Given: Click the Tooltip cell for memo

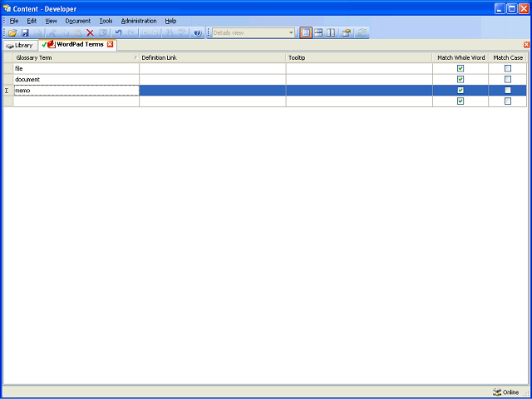Looking at the screenshot, I should 359,91.
